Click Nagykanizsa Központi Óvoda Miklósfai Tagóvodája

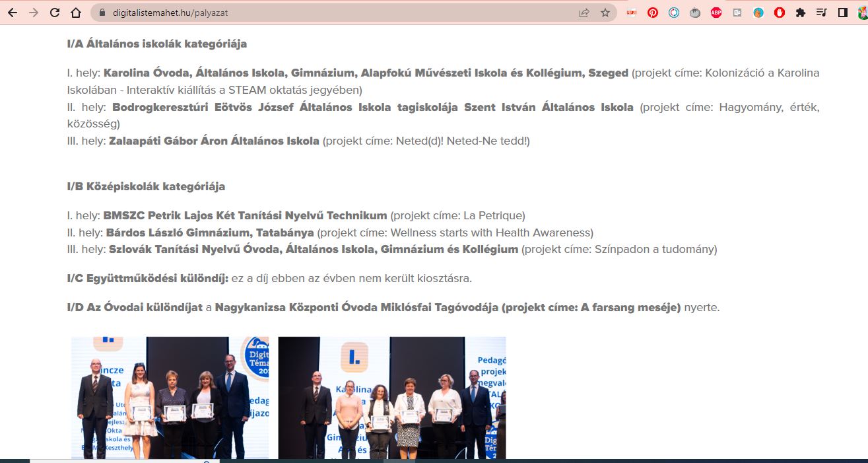click(356, 307)
